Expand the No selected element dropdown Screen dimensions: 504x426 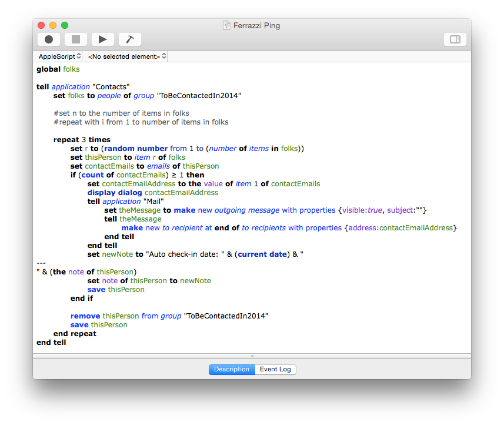click(126, 56)
